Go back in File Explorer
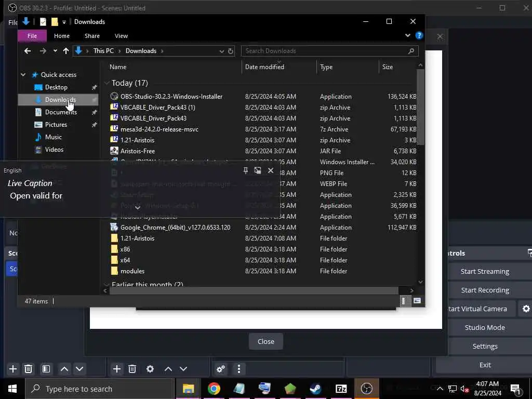Viewport: 532px width, 399px height. click(28, 51)
